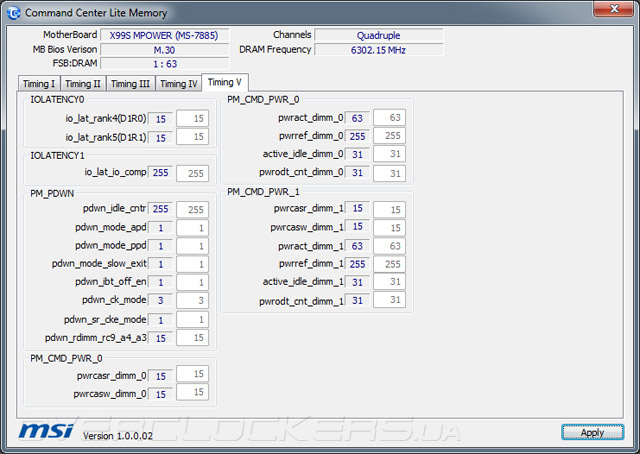This screenshot has width=640, height=454.
Task: Edit the pdwn_idle_cntr input field
Action: [193, 209]
